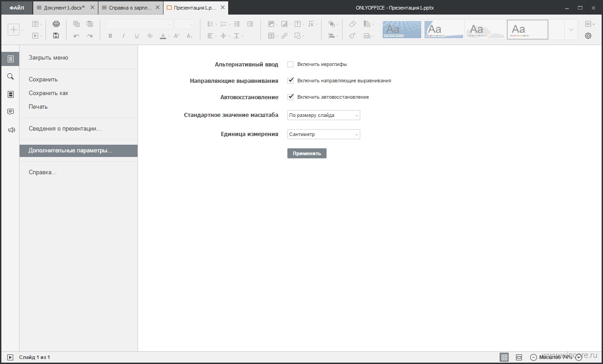Open the advanced settings gear icon

[x=588, y=36]
